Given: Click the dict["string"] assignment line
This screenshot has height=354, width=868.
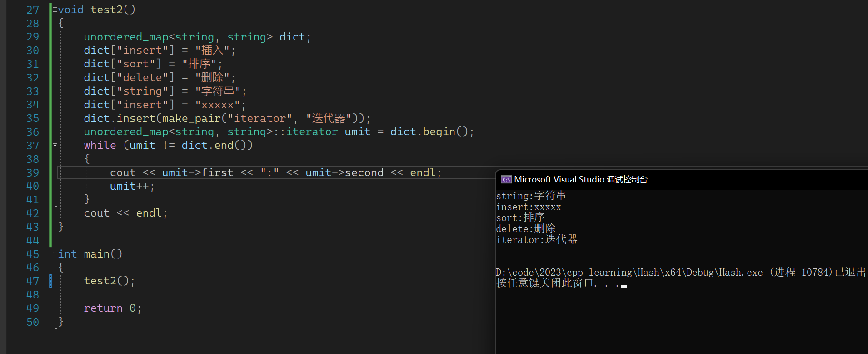Looking at the screenshot, I should point(165,91).
